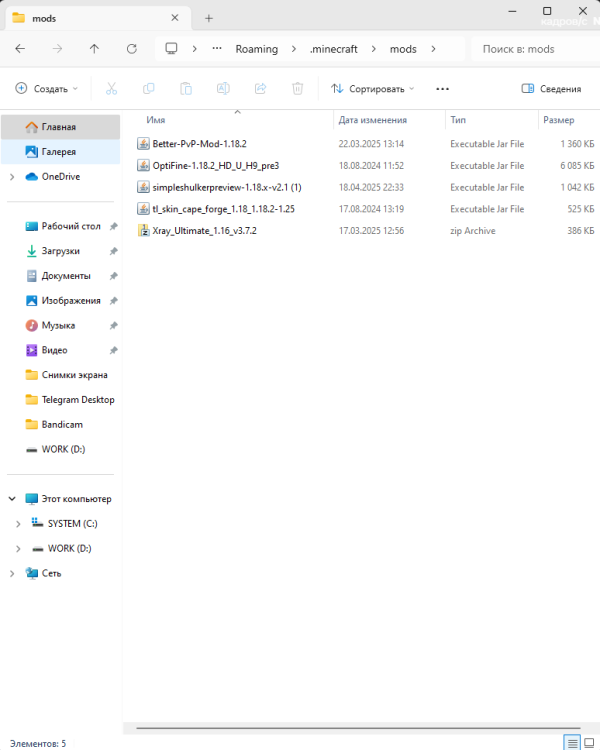The image size is (600, 750).
Task: Select Галерея in the sidebar
Action: click(60, 152)
